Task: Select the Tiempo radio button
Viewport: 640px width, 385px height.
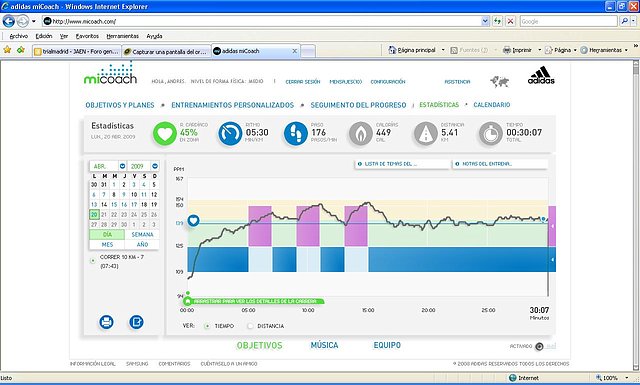Action: [x=207, y=326]
